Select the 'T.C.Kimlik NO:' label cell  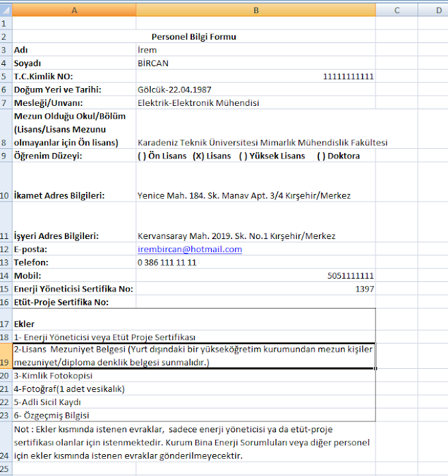click(x=74, y=76)
